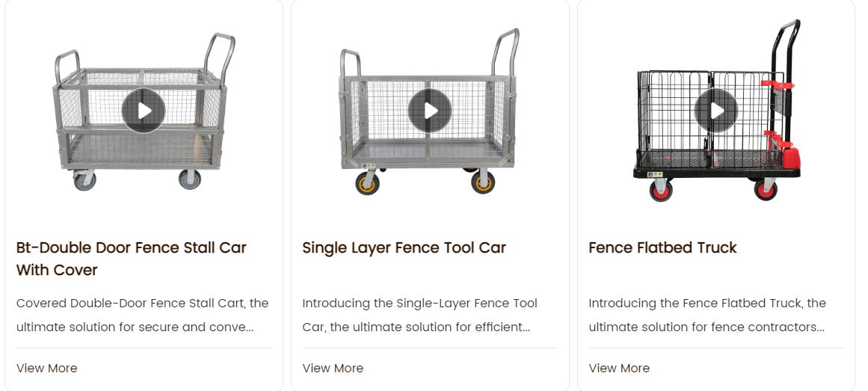The image size is (868, 391).
Task: Start the Fence Flatbed Truck video
Action: (x=716, y=111)
